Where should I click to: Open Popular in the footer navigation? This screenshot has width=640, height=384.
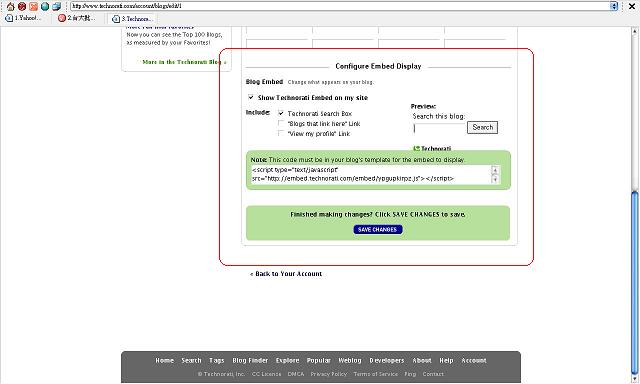[319, 360]
